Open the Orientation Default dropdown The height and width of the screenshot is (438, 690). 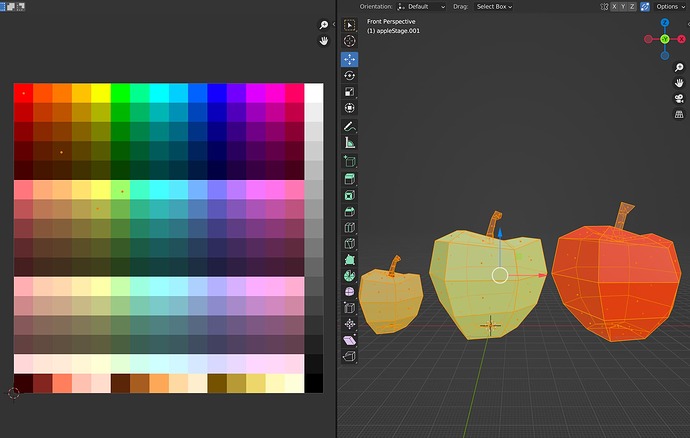(x=422, y=6)
